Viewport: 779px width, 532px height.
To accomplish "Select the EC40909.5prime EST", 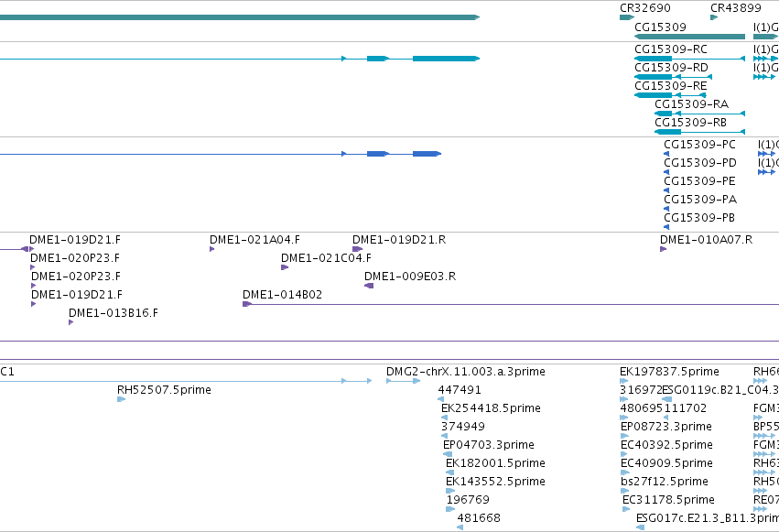I will pyautogui.click(x=666, y=463).
